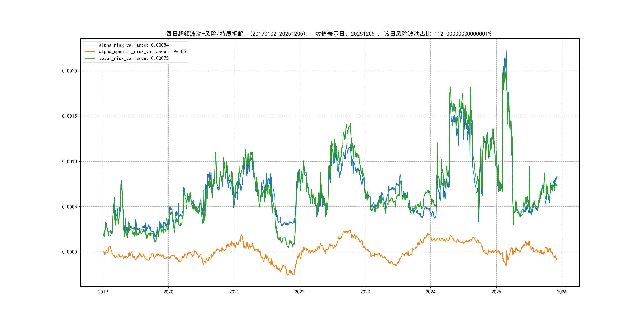Select the alpha_risk_variance: 0.00084 legend label
644x322 pixels.
[134, 45]
